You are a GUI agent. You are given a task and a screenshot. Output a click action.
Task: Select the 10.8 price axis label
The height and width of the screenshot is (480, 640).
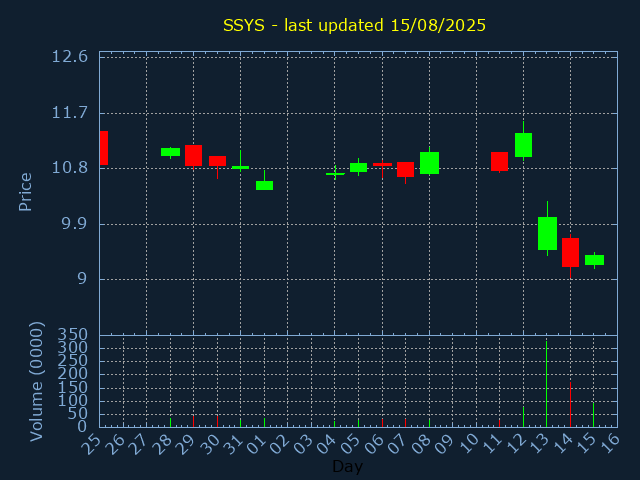69,168
